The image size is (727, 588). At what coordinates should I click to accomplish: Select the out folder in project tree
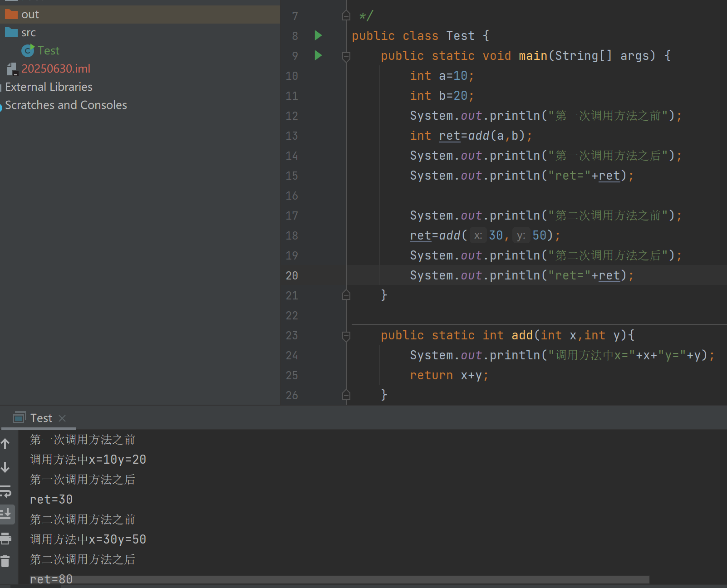(x=140, y=15)
